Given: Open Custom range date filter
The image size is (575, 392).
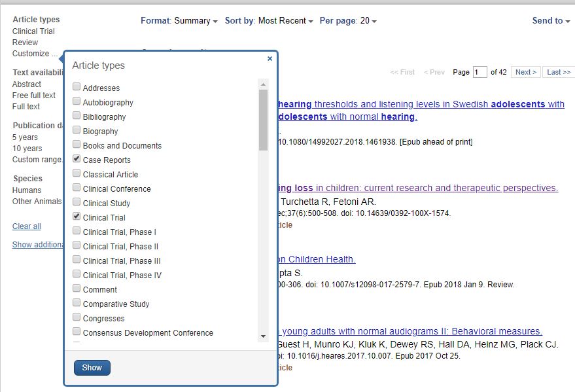Looking at the screenshot, I should click(37, 160).
